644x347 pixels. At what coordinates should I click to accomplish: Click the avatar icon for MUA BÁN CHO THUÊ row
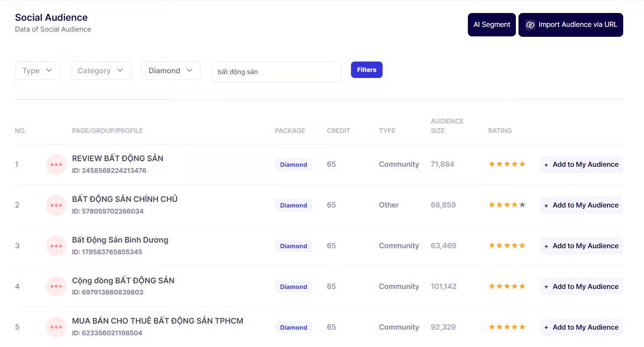(x=56, y=327)
